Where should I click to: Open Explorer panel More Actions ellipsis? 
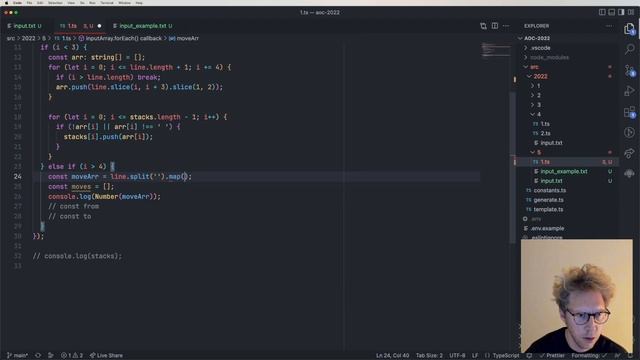pyautogui.click(x=609, y=26)
